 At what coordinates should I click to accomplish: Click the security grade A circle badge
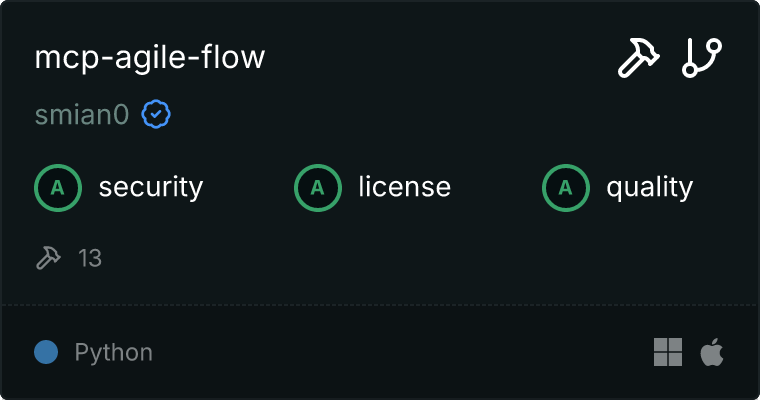click(58, 187)
